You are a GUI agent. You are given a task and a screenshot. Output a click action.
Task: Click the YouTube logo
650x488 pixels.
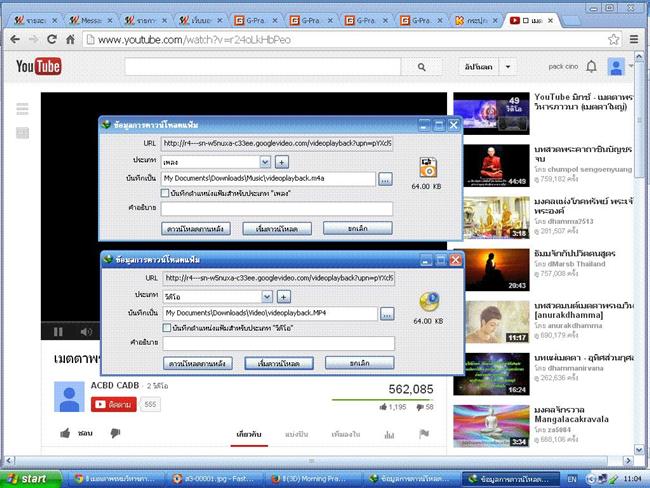click(x=39, y=66)
